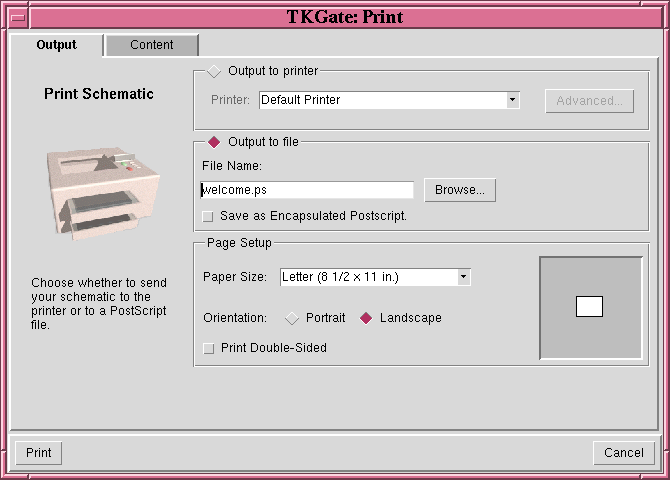Expand the Paper Size dropdown arrow
Viewport: 670px width, 480px height.
[x=463, y=277]
